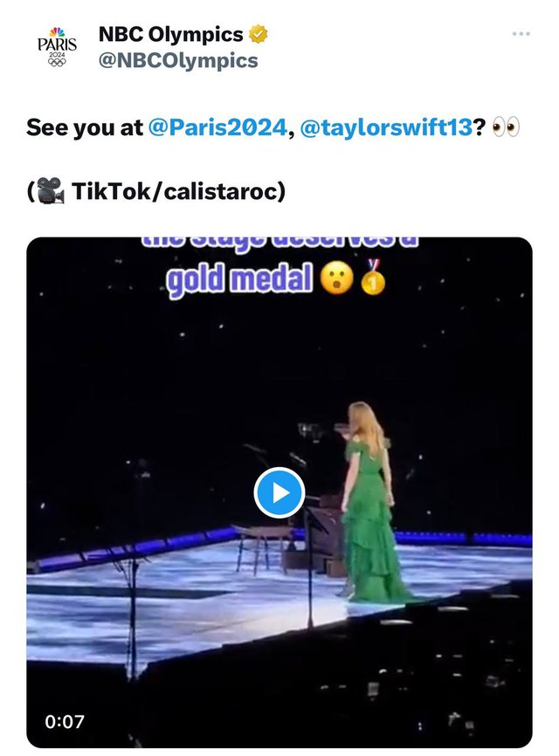Click the "See you at" tweet text
The height and width of the screenshot is (756, 559).
point(85,127)
